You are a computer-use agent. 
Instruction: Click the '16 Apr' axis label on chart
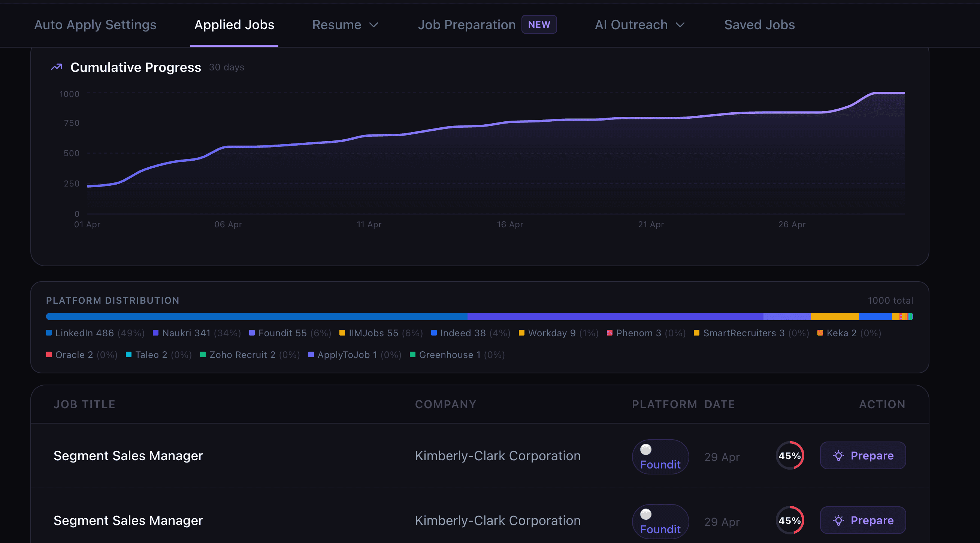(510, 224)
